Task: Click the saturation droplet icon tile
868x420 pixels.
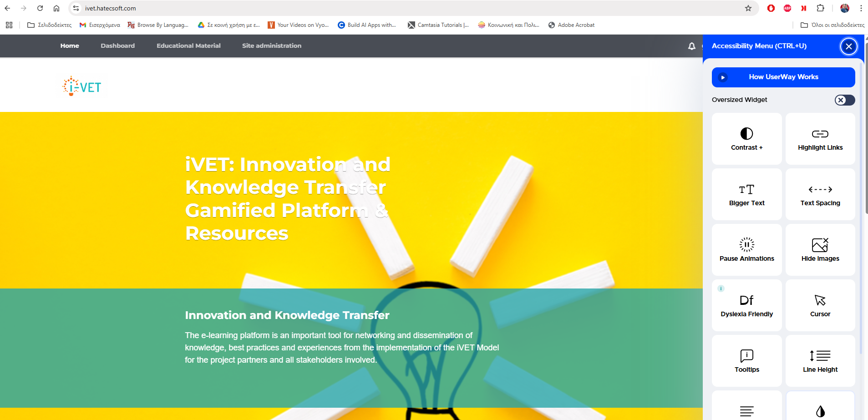Action: (820, 406)
